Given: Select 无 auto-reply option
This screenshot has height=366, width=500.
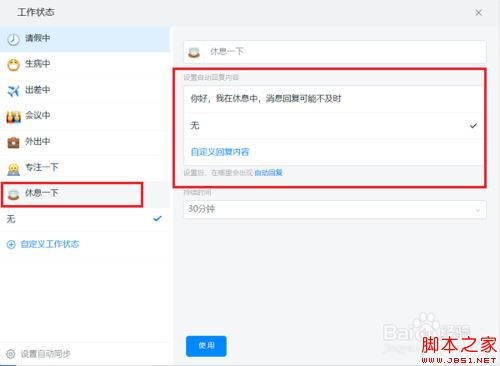Looking at the screenshot, I should (x=333, y=126).
